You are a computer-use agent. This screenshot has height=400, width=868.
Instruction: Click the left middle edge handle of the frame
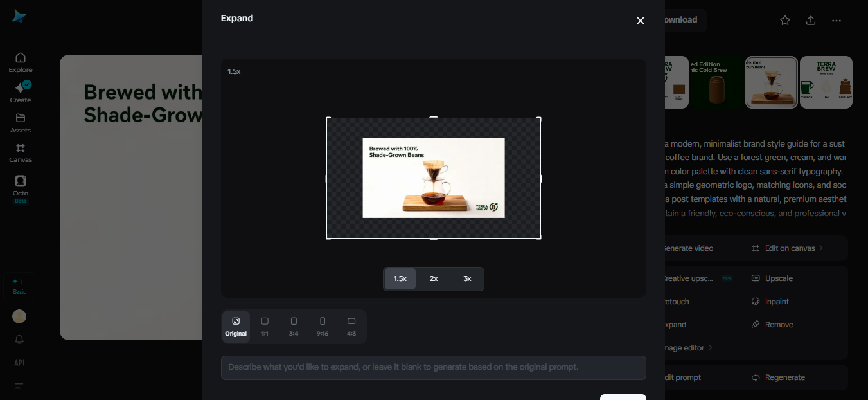(328, 178)
